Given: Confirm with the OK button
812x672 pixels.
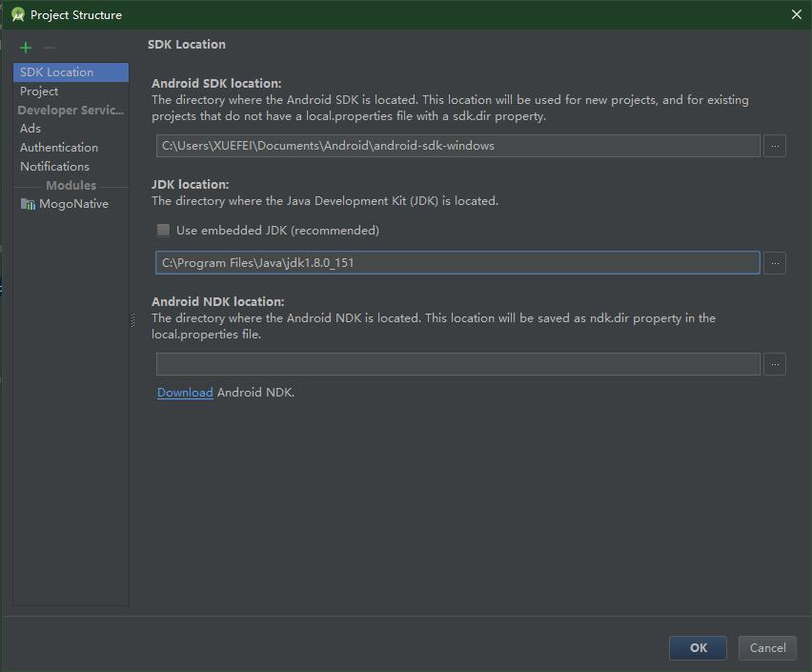Looking at the screenshot, I should click(698, 647).
